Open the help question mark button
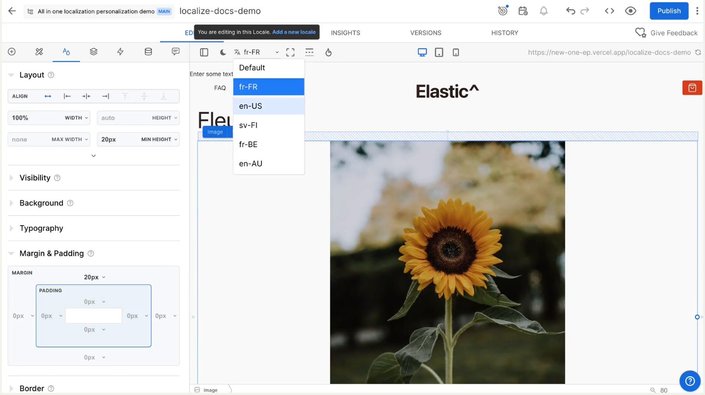705x395 pixels. (690, 381)
